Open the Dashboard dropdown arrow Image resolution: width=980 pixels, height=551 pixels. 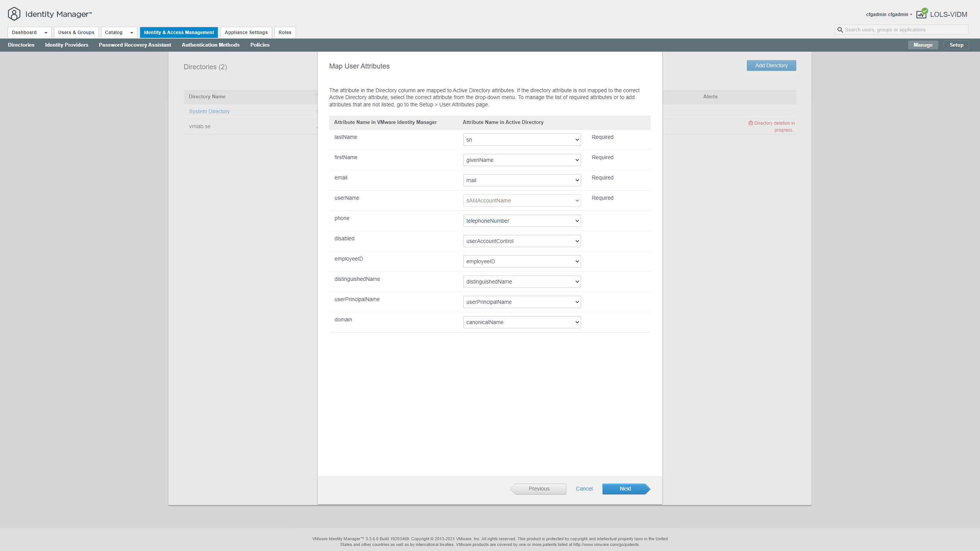click(46, 33)
